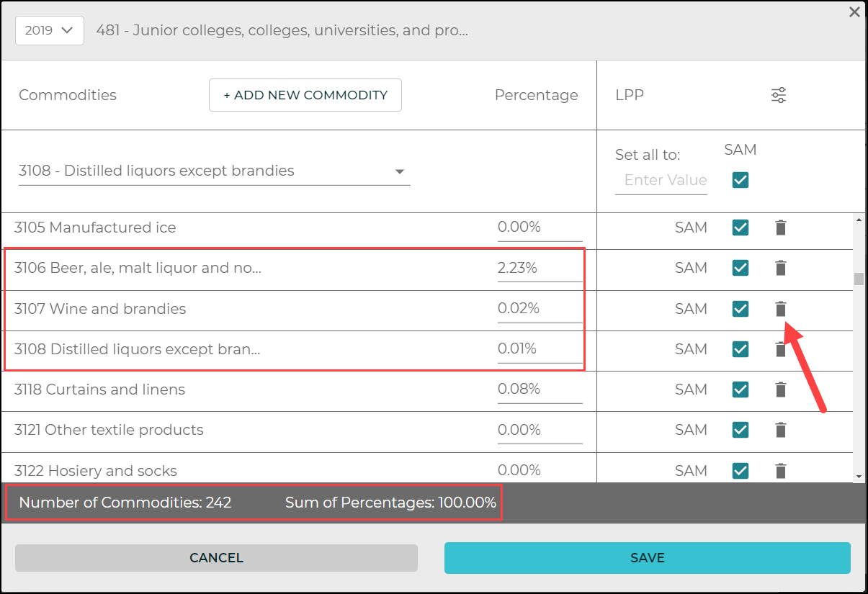The height and width of the screenshot is (594, 868).
Task: Edit the 0.01% Distilled liquors percentage
Action: click(540, 349)
